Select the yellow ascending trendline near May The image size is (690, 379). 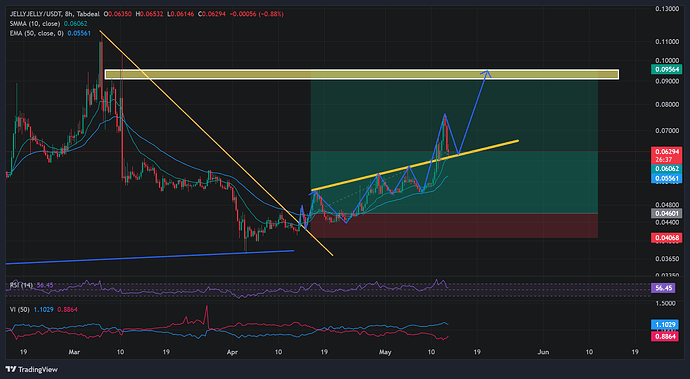pos(415,166)
